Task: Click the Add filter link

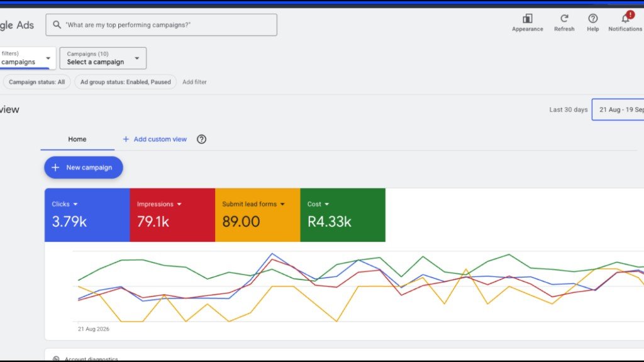Action: tap(194, 82)
